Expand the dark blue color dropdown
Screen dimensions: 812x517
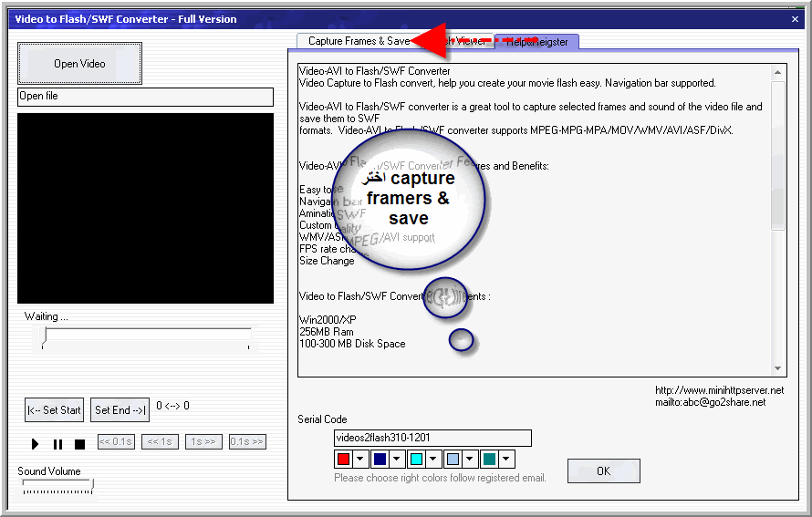pyautogui.click(x=397, y=459)
